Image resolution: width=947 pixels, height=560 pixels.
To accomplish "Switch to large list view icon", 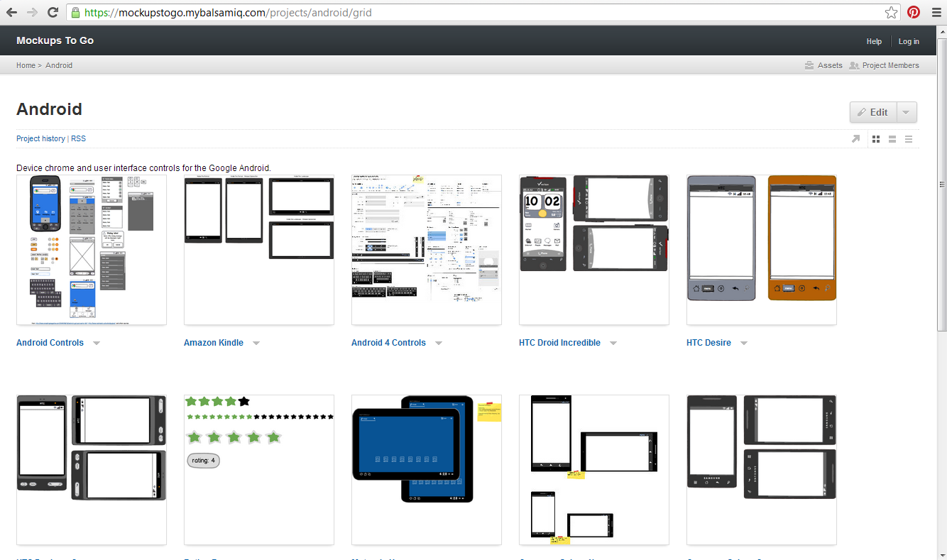I will click(x=892, y=139).
